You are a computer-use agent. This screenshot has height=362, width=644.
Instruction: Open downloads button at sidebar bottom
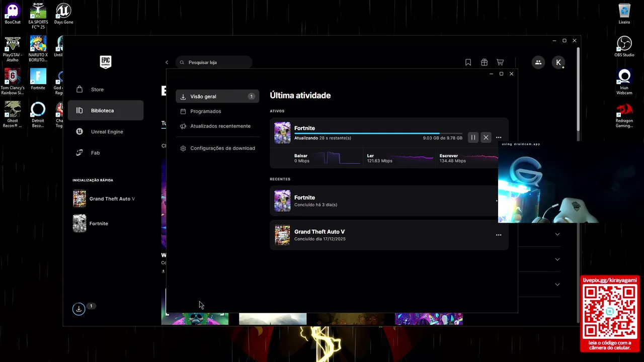click(x=78, y=309)
